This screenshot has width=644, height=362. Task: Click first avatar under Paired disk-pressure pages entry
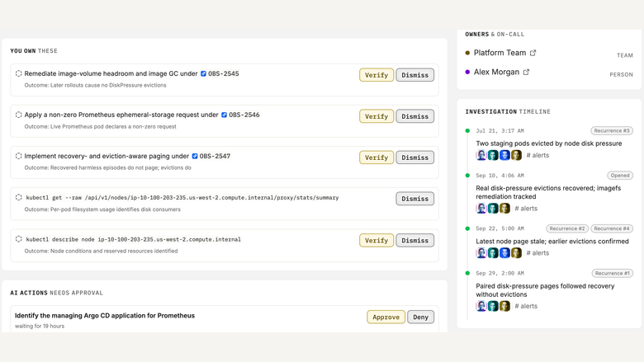(x=481, y=306)
